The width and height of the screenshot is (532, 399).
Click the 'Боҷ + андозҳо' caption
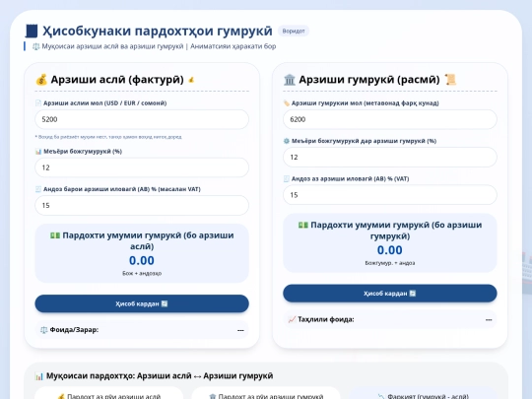click(142, 273)
